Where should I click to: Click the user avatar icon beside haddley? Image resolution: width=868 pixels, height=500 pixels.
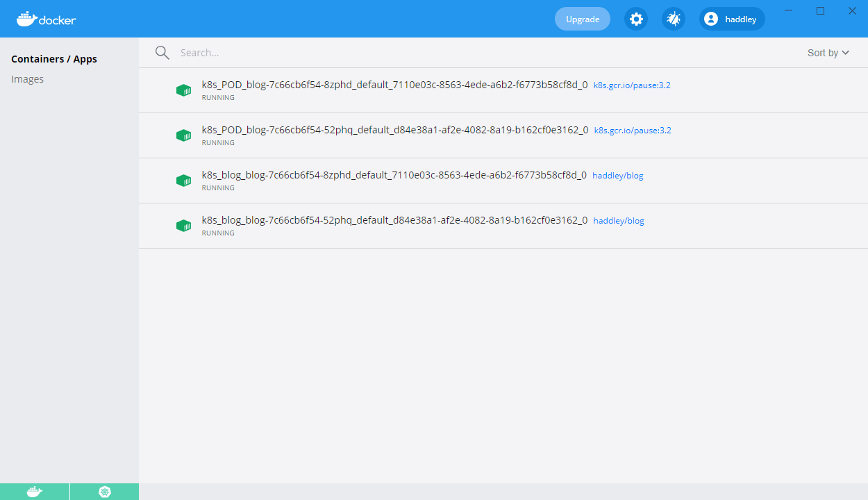pyautogui.click(x=711, y=19)
